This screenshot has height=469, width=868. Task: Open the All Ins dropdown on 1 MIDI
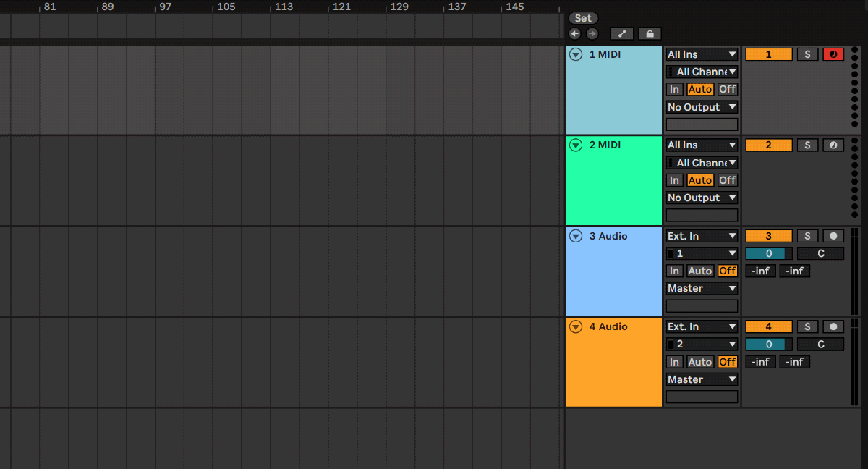pos(702,54)
